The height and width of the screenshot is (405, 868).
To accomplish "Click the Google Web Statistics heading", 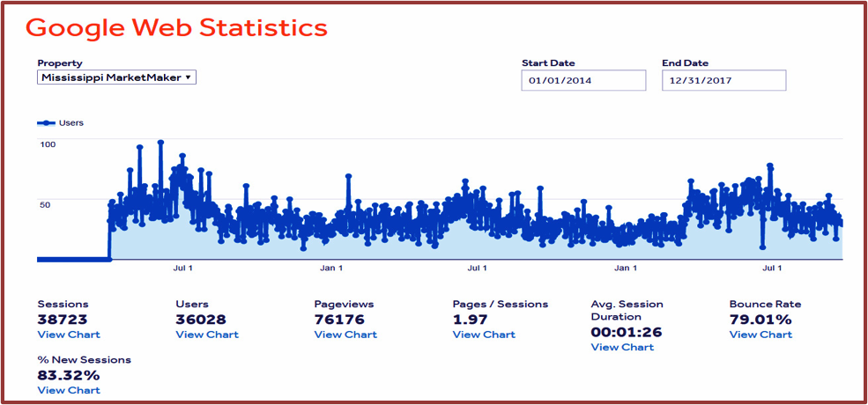I will [176, 27].
